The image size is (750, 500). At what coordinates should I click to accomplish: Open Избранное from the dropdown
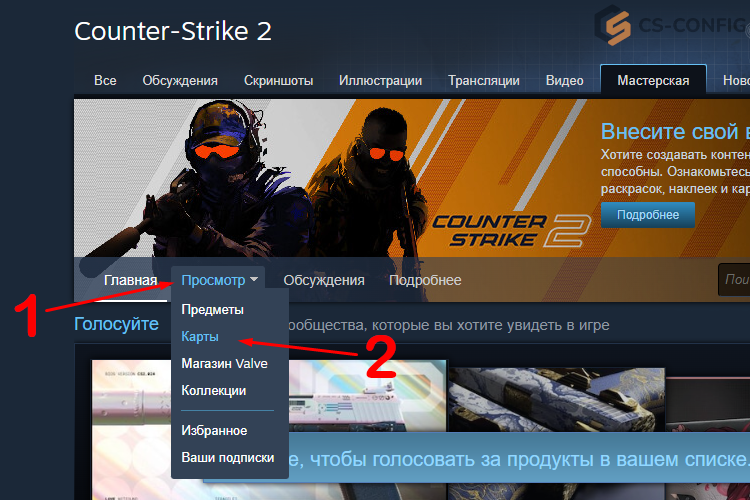pos(214,431)
